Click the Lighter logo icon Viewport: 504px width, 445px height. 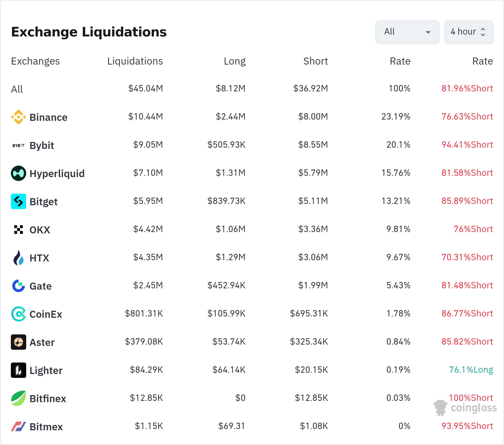click(x=19, y=371)
